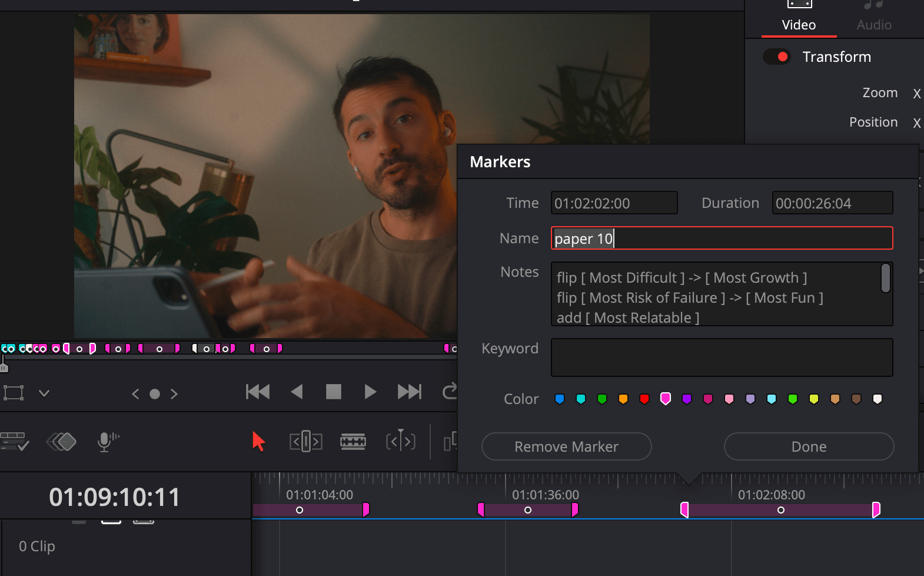Click the Notes field scrollbar

click(885, 279)
